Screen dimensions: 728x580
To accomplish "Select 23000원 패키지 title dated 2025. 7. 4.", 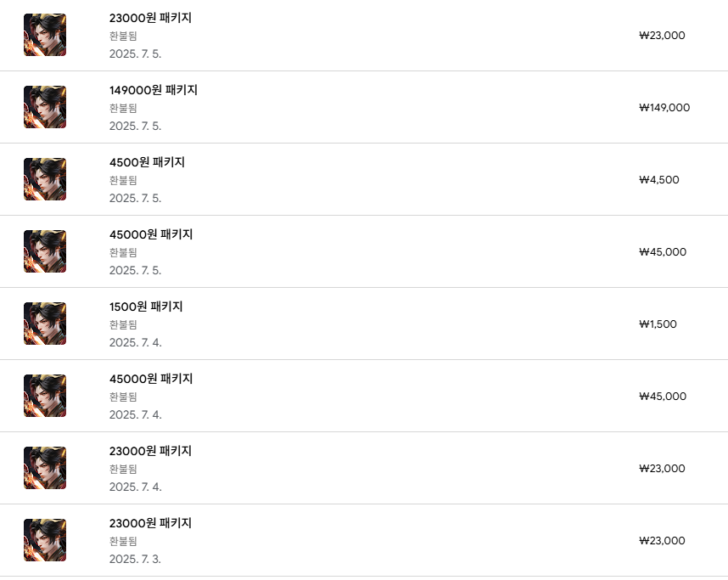I will (x=150, y=451).
